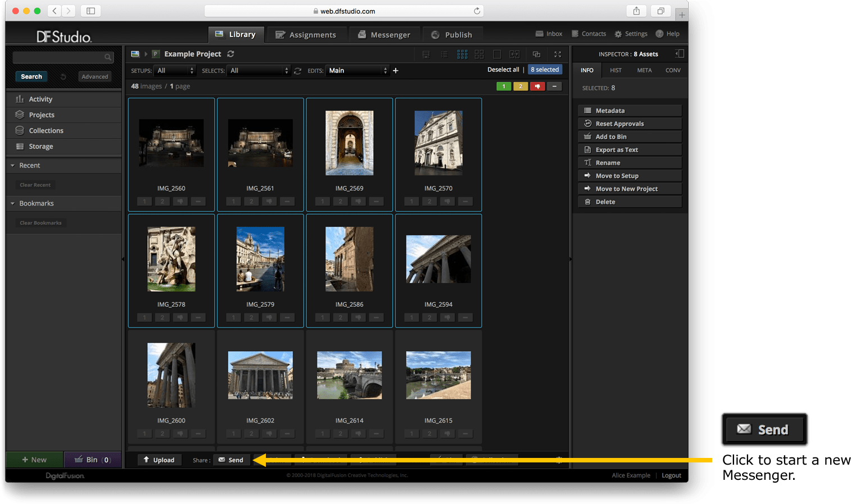Viewport: 851px width, 504px height.
Task: Click the Send share button
Action: pyautogui.click(x=231, y=460)
